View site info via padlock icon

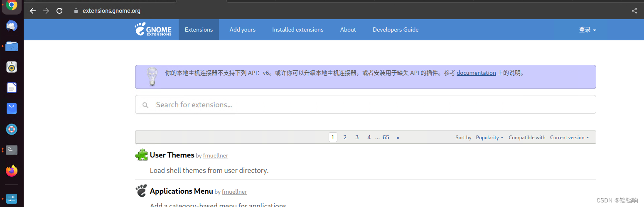click(x=76, y=11)
